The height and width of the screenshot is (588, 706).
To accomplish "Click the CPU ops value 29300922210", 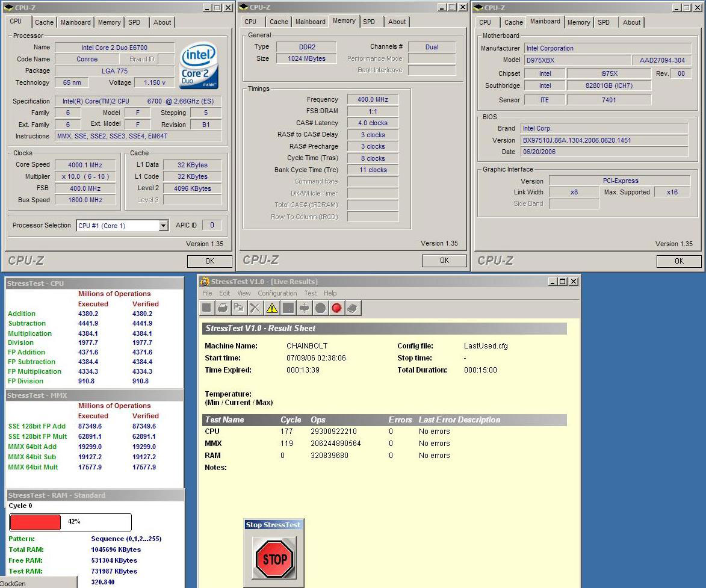I will tap(333, 432).
